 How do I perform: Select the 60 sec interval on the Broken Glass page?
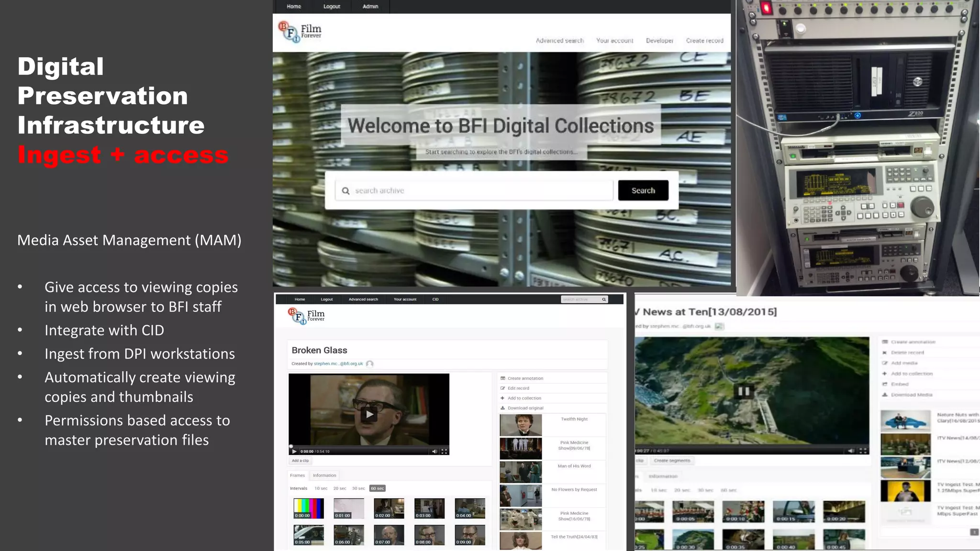pos(378,488)
